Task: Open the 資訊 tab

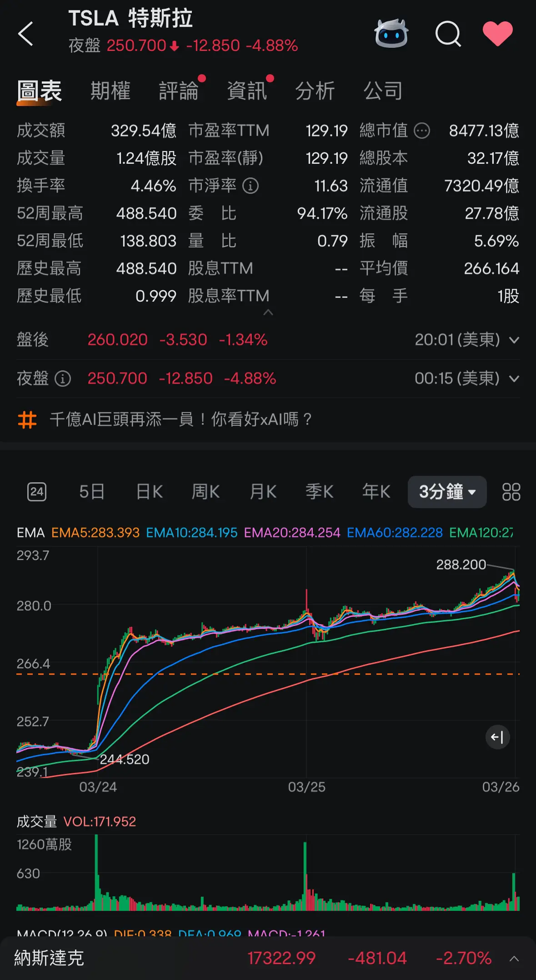Action: 247,91
